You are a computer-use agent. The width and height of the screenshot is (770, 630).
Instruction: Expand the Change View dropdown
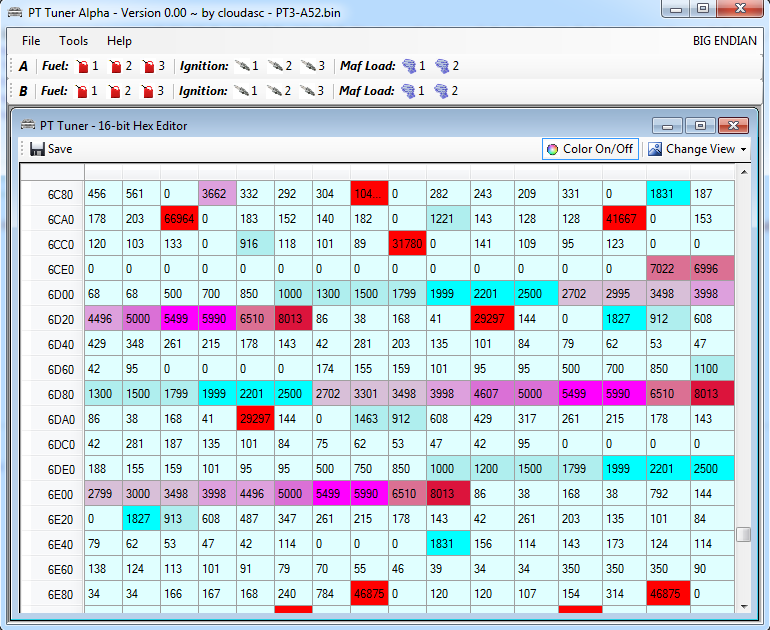tap(697, 149)
